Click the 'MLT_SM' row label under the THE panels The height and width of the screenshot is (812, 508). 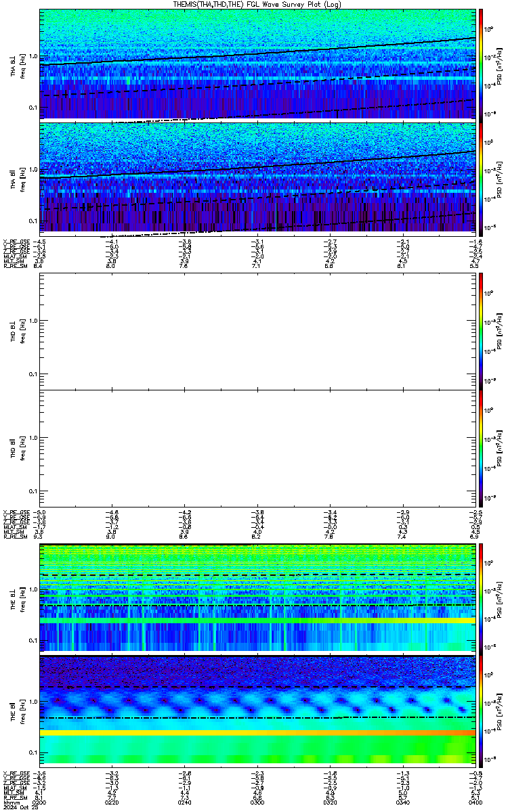pos(13,793)
